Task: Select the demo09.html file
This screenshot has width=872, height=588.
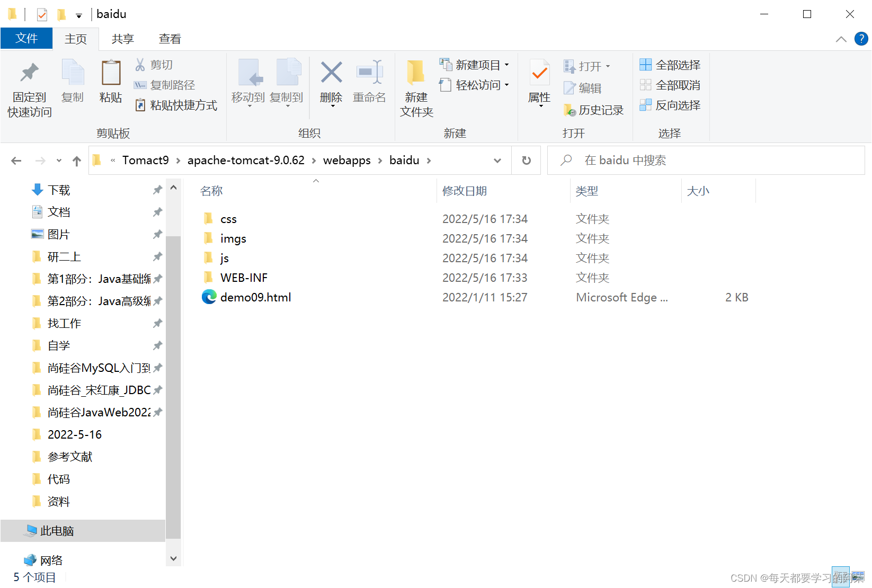Action: pyautogui.click(x=255, y=297)
